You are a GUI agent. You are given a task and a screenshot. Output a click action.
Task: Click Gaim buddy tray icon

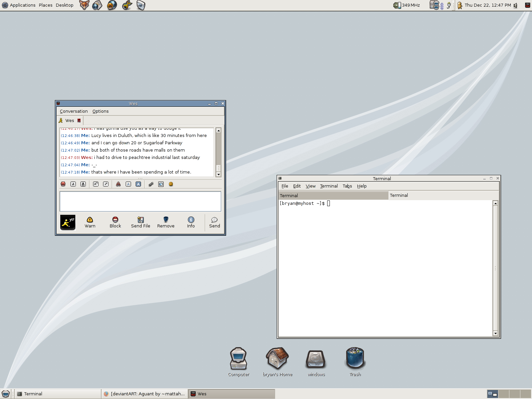pos(460,5)
